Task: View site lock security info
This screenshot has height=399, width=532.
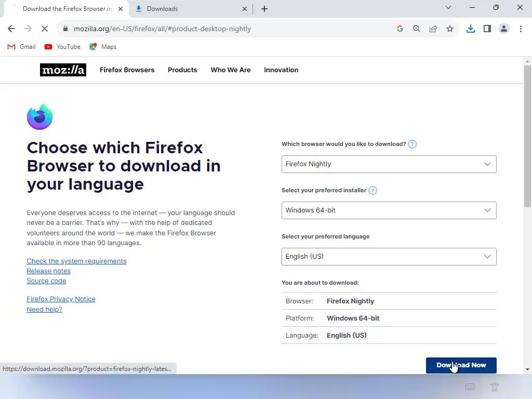Action: [x=65, y=29]
